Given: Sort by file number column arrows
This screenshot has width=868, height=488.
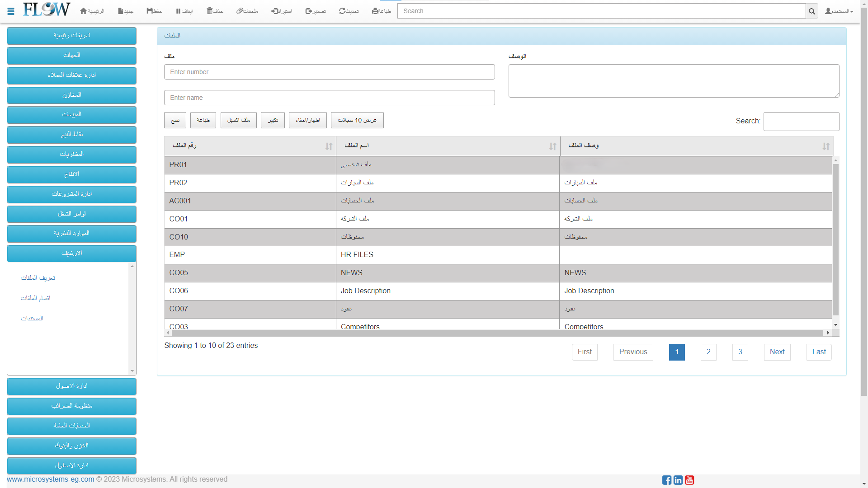Looking at the screenshot, I should click(x=329, y=146).
